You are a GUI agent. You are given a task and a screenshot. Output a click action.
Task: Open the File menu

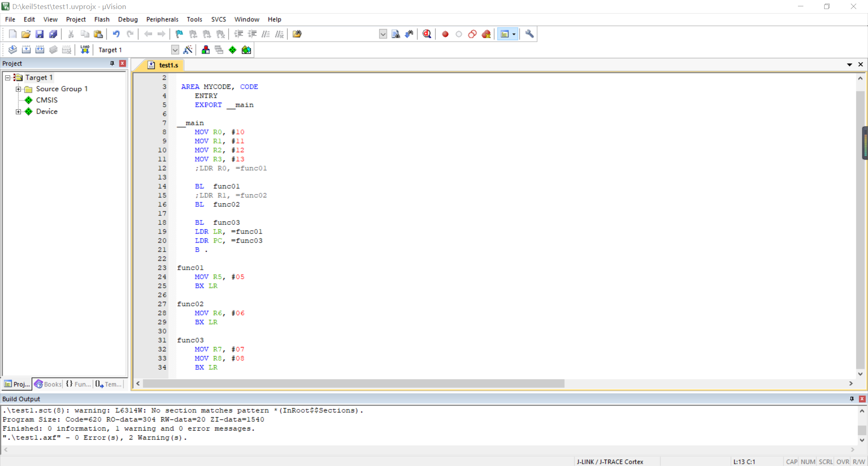point(10,19)
